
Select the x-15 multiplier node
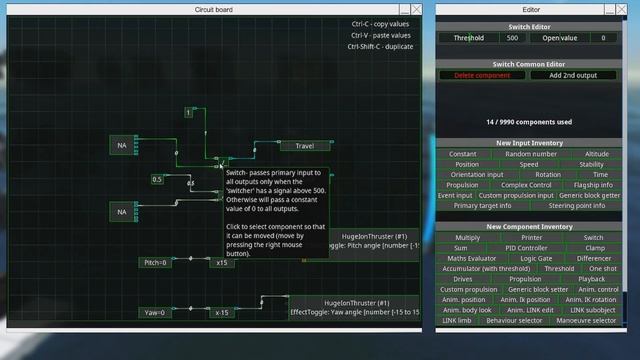click(222, 313)
